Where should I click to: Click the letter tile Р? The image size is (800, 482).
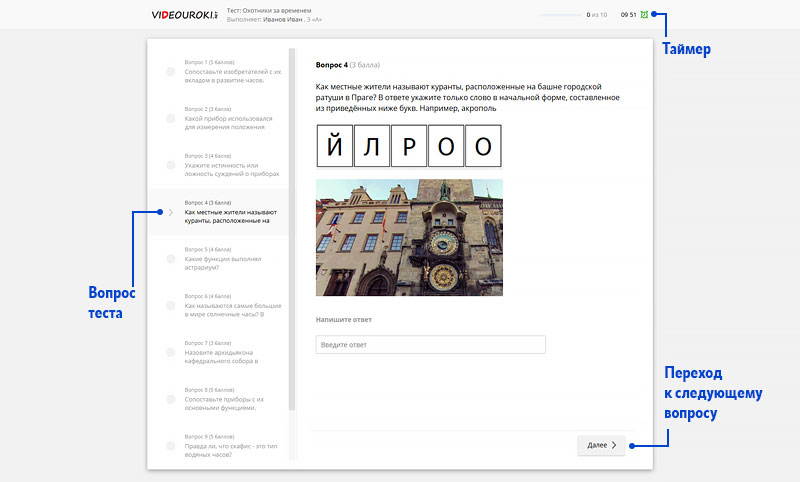coord(409,146)
